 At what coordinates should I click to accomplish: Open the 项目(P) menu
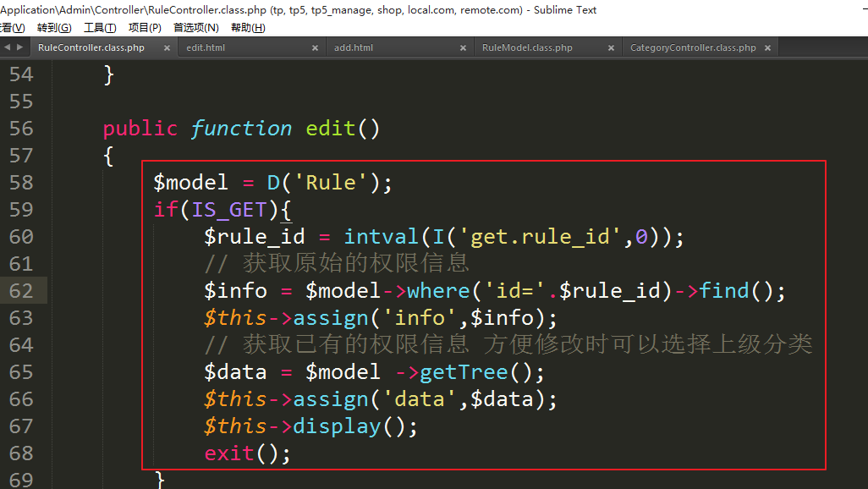pos(145,28)
